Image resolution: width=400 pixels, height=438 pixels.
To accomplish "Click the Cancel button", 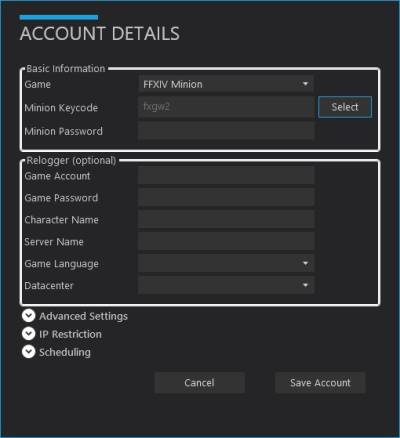I will 200,383.
